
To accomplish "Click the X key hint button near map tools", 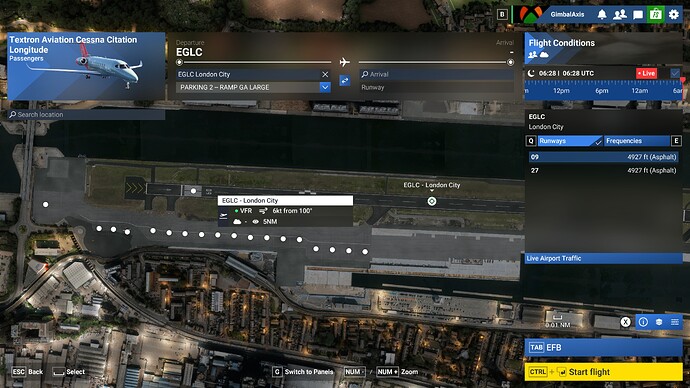I will coord(625,322).
